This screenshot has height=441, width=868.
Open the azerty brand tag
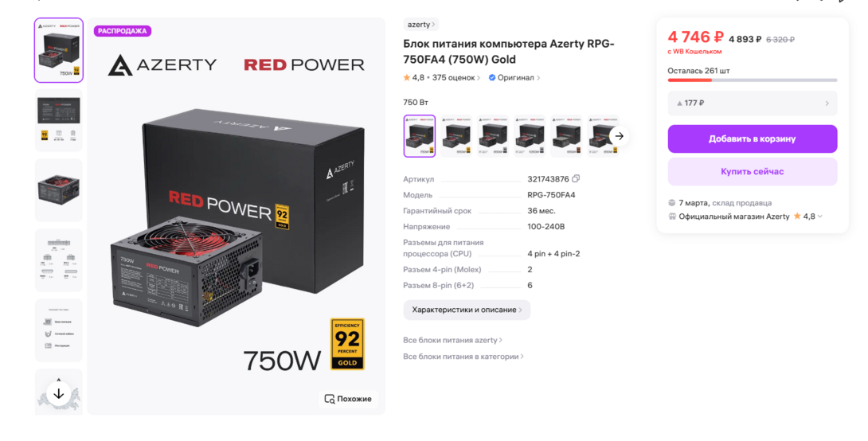tap(420, 25)
